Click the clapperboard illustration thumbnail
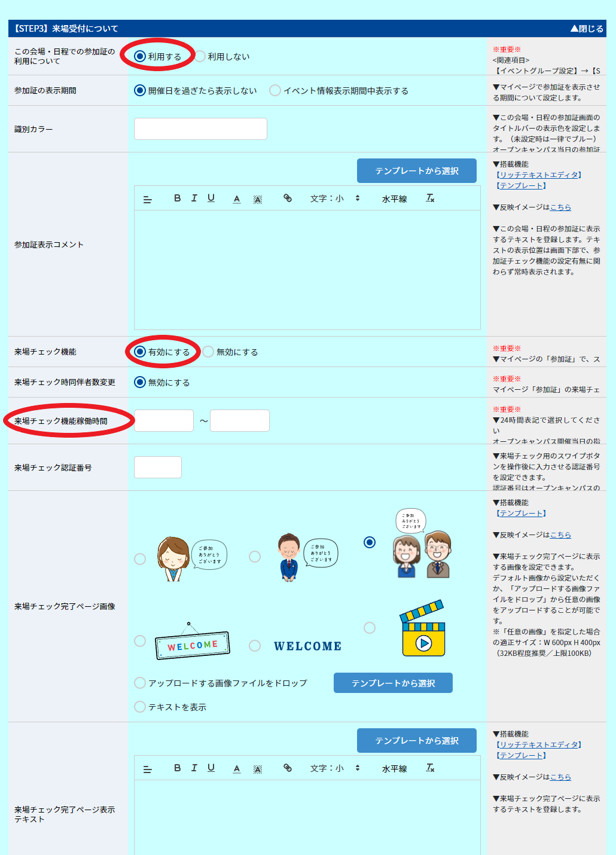616x855 pixels. [x=423, y=628]
